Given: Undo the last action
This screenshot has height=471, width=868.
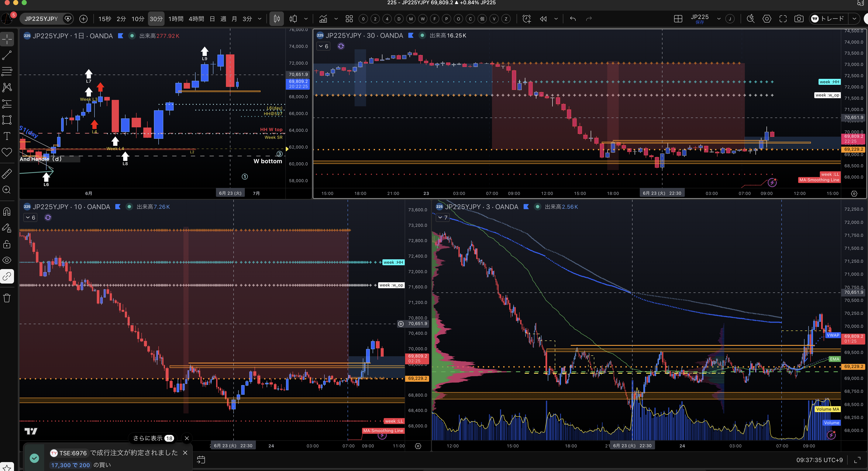Looking at the screenshot, I should (573, 19).
